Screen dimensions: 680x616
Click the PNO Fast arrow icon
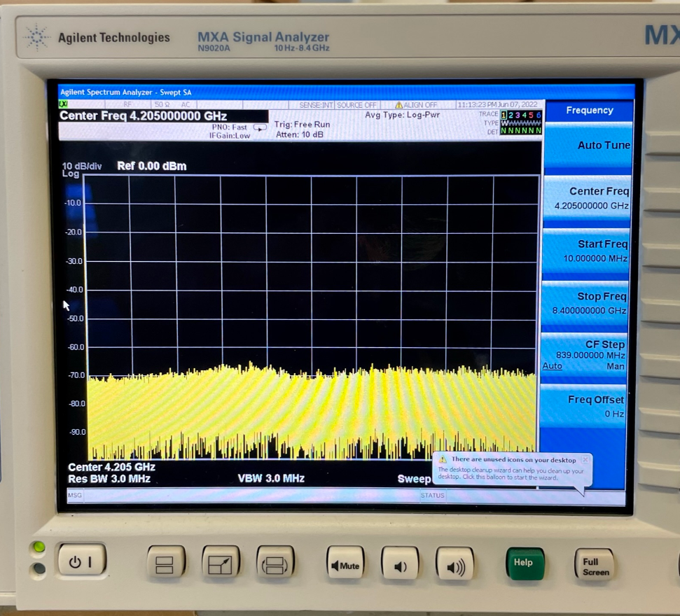point(260,127)
